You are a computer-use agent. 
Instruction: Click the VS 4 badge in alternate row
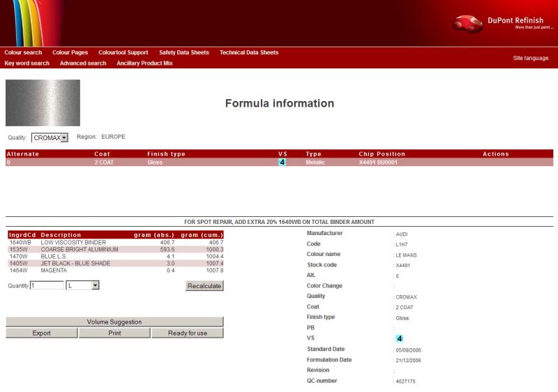coord(282,162)
